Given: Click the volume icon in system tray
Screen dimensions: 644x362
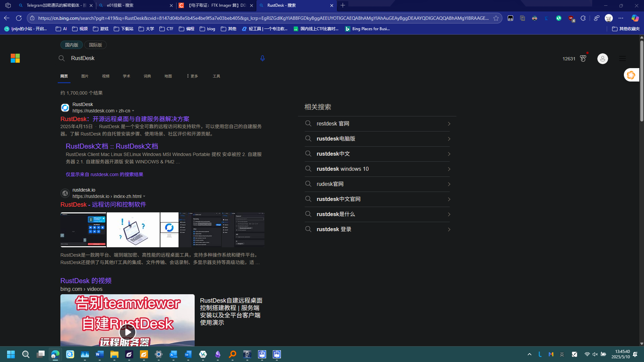Looking at the screenshot, I should 595,354.
